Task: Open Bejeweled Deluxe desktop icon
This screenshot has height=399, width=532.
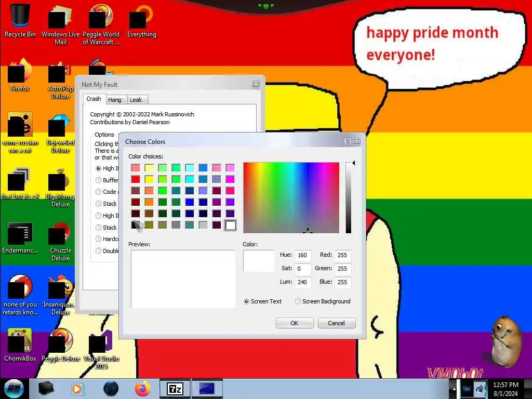Action: [x=60, y=133]
